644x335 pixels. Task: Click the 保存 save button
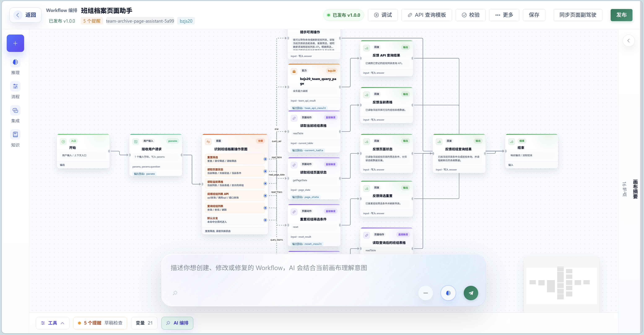coord(534,15)
